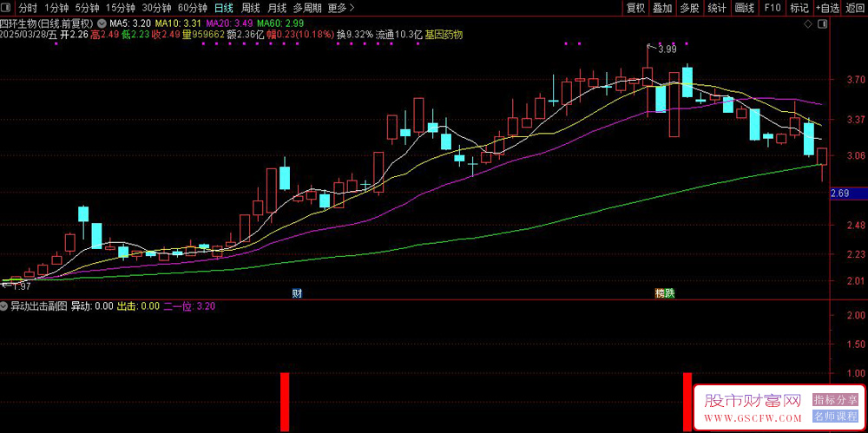Open F10 company info
Viewport: 868px width, 433px height.
pos(773,8)
